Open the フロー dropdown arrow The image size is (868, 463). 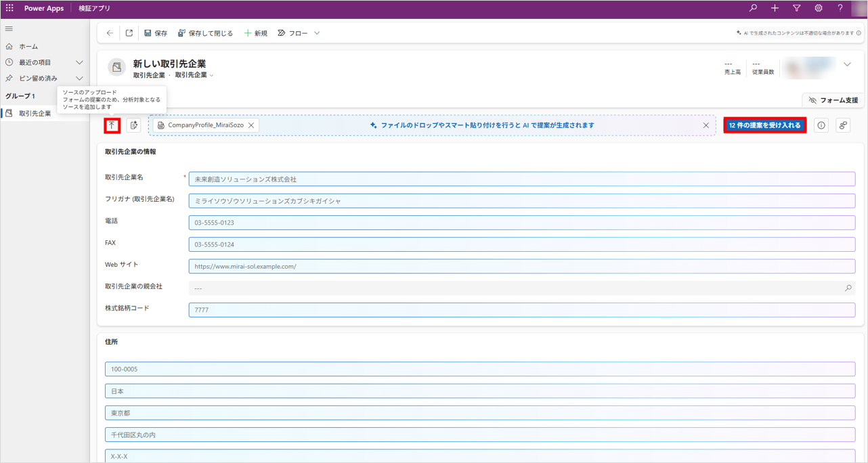coord(317,33)
